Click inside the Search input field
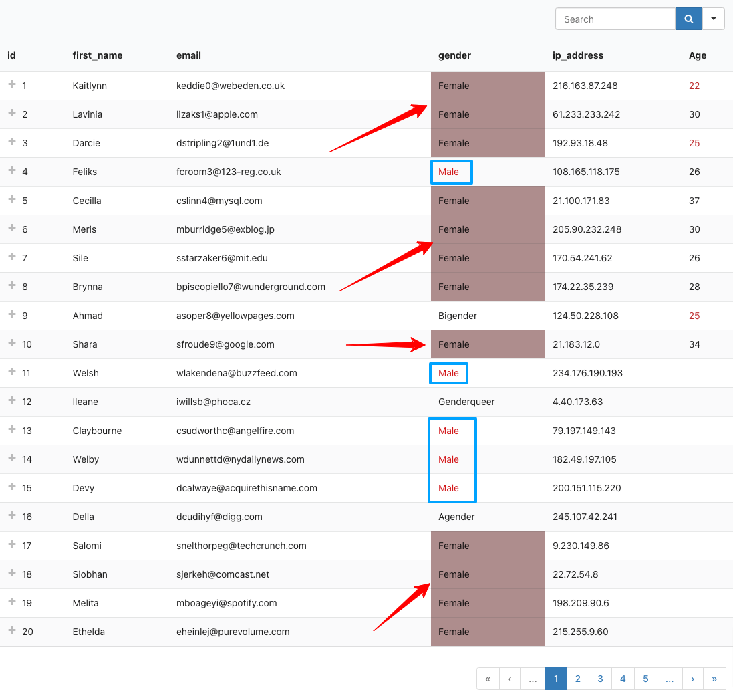The height and width of the screenshot is (700, 733). (615, 19)
